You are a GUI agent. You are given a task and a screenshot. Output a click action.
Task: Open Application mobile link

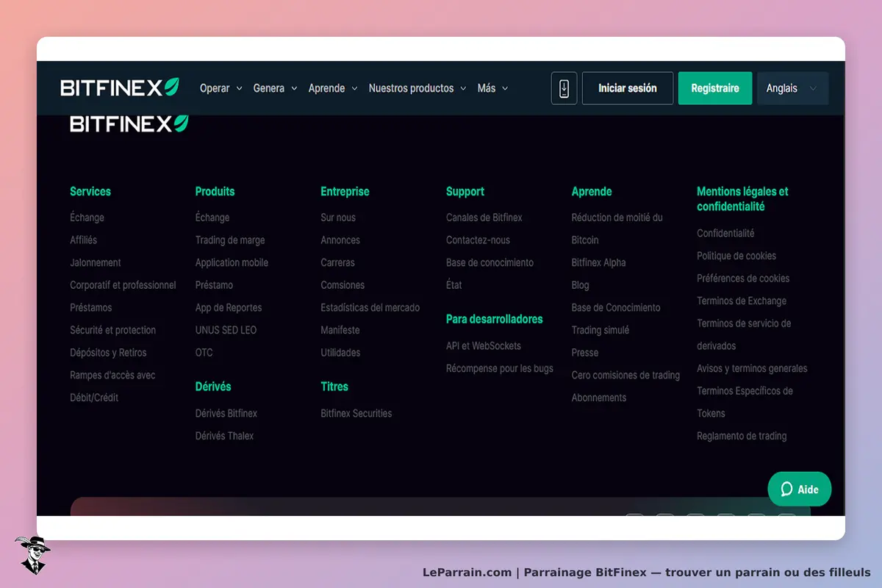(x=232, y=262)
